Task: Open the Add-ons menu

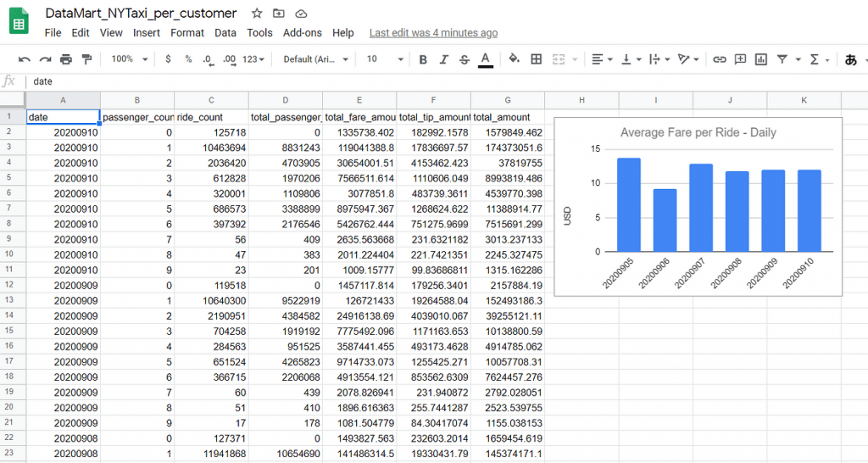Action: pyautogui.click(x=303, y=33)
